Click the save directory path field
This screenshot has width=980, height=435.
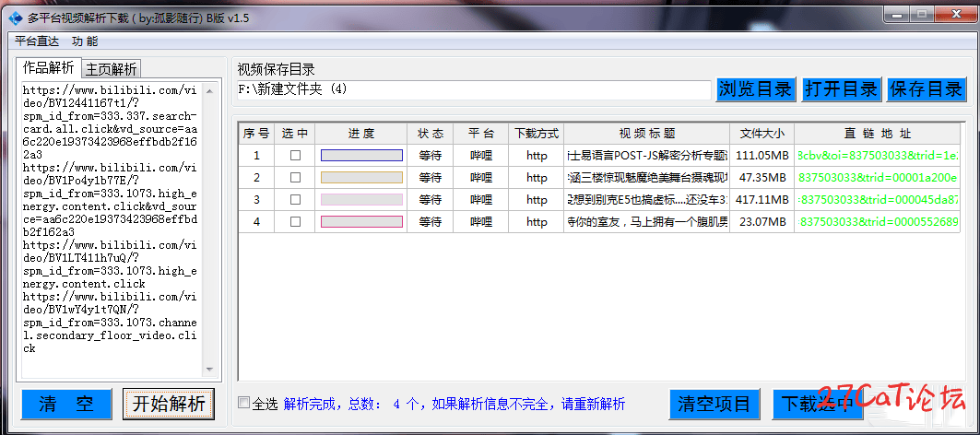click(474, 90)
